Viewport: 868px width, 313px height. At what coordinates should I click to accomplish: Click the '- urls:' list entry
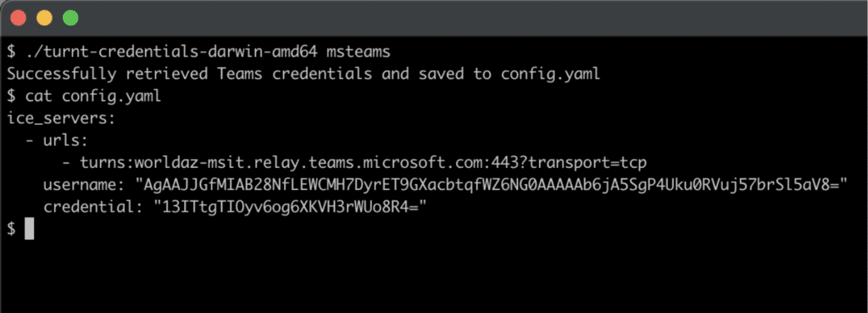coord(57,141)
